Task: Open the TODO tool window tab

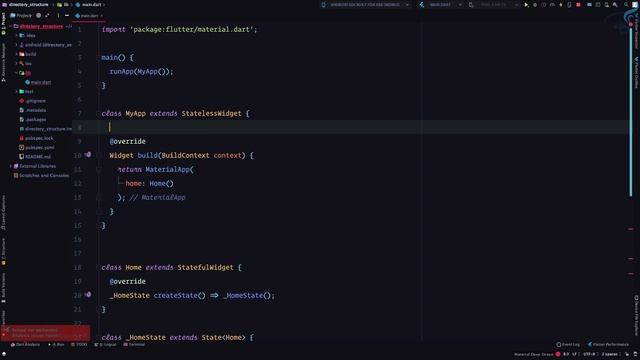Action: point(79,344)
